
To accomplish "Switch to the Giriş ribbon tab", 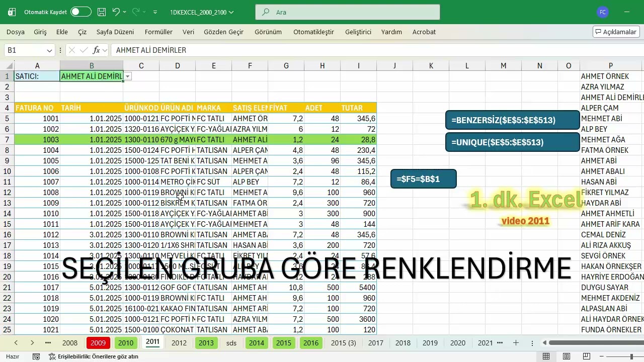I will point(40,32).
